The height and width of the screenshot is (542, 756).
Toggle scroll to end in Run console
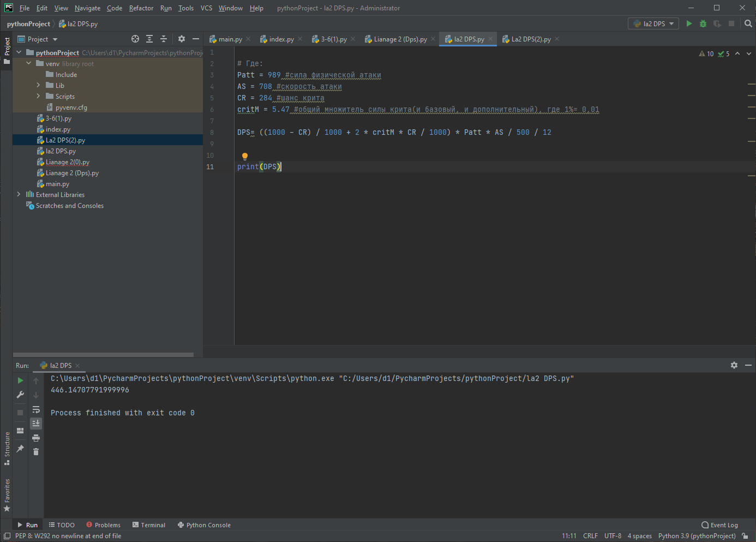coord(36,423)
